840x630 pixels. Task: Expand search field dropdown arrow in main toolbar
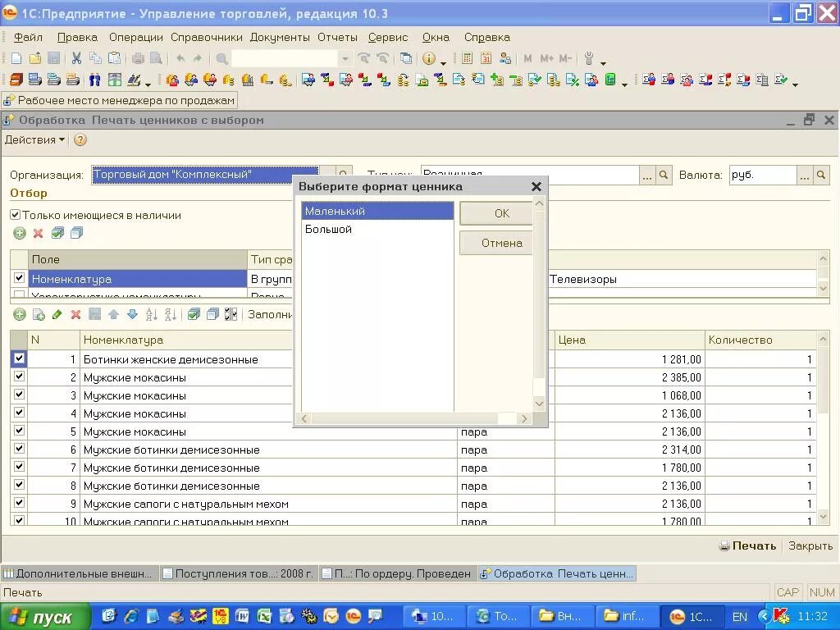coord(345,59)
